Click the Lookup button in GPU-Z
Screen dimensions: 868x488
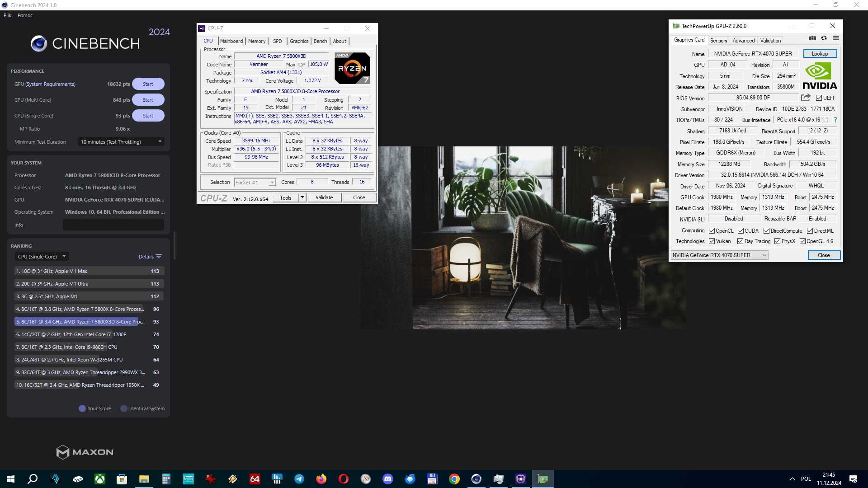click(x=820, y=54)
